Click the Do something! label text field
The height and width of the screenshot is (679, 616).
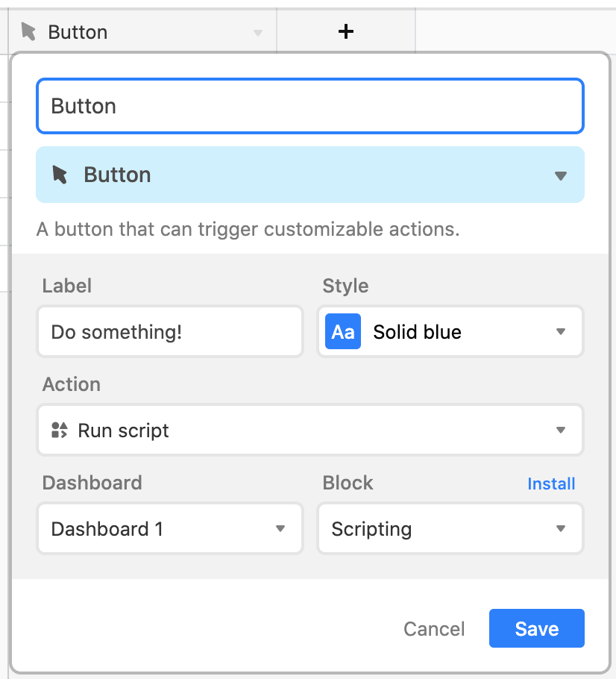[170, 331]
